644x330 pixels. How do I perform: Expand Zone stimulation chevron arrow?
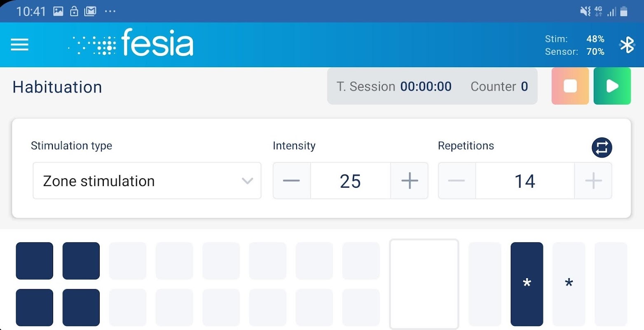tap(247, 181)
